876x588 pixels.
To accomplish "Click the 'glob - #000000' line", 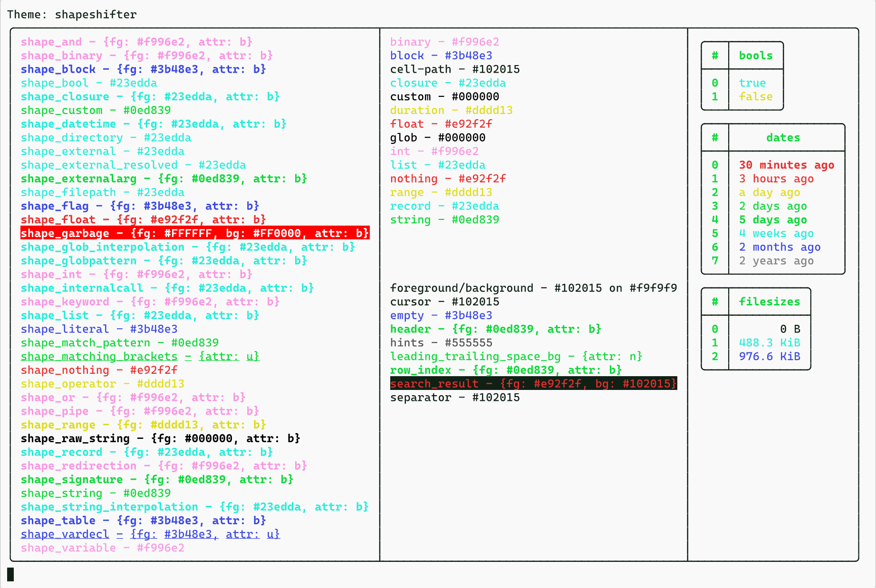I will click(x=438, y=138).
